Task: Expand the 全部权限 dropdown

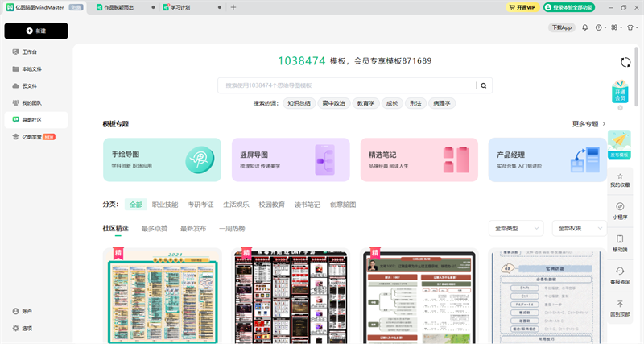Action: tap(580, 228)
